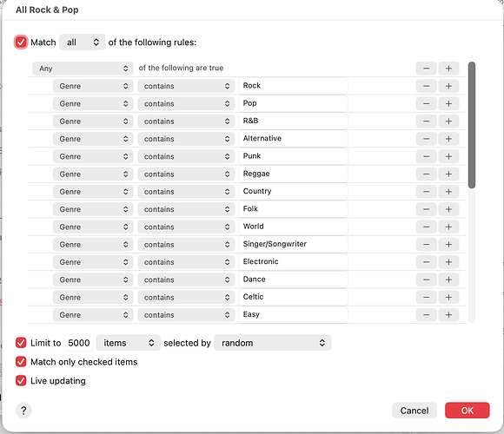Remove the Reggae genre rule
The width and height of the screenshot is (504, 434).
pyautogui.click(x=426, y=174)
